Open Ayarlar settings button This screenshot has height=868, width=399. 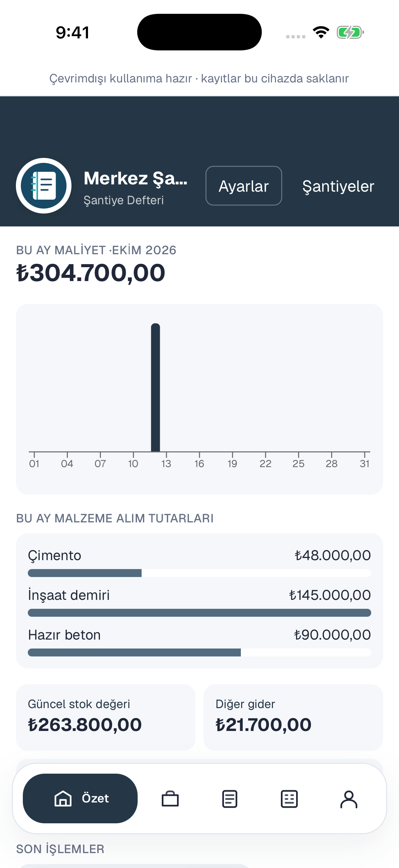pos(244,186)
